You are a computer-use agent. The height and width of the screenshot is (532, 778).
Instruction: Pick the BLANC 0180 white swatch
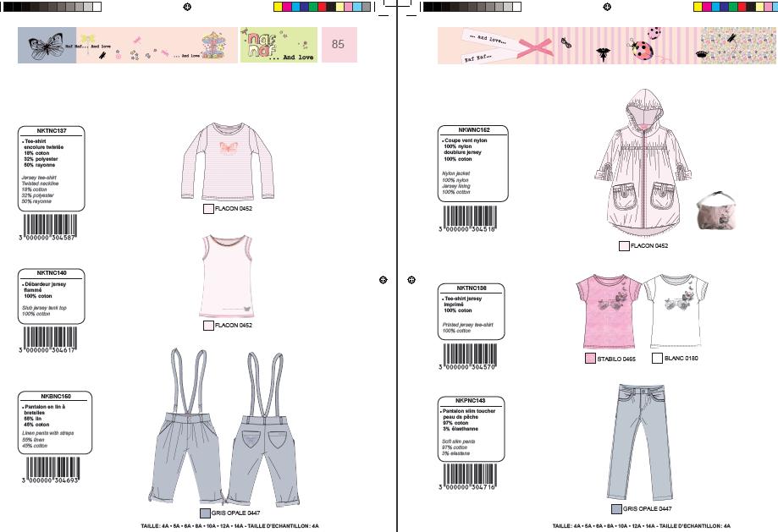click(657, 359)
